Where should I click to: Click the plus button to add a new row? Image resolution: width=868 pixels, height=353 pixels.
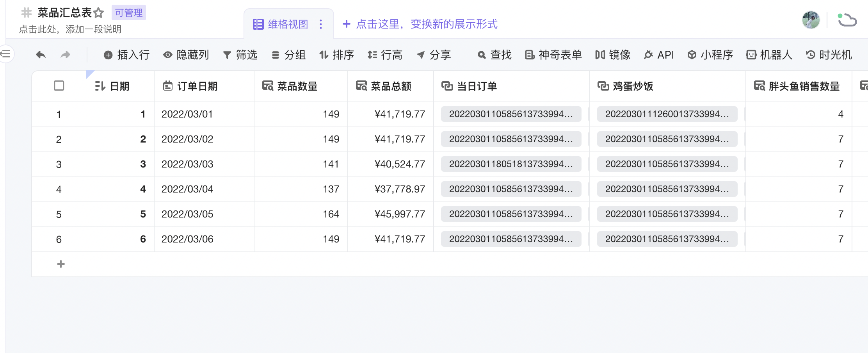[x=61, y=264]
